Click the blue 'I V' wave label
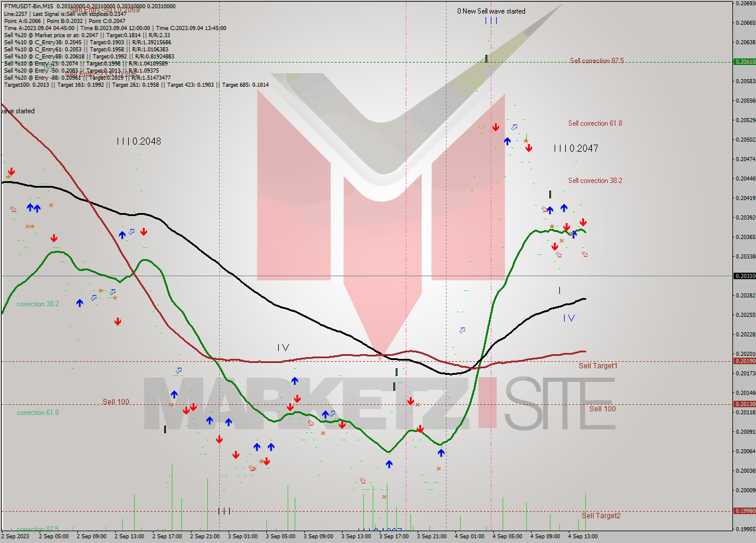Screen dimensions: 756x543 pos(569,318)
